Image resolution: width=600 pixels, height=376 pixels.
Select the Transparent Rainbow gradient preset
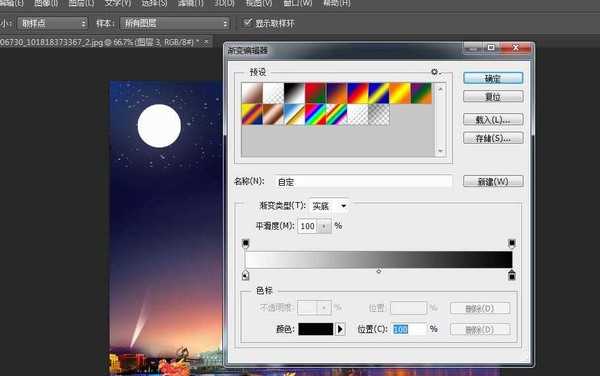point(336,114)
